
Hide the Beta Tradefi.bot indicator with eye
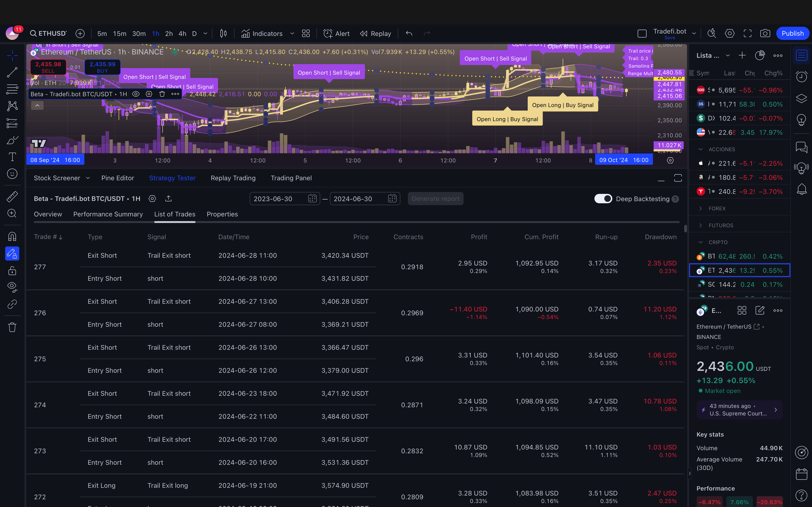136,94
